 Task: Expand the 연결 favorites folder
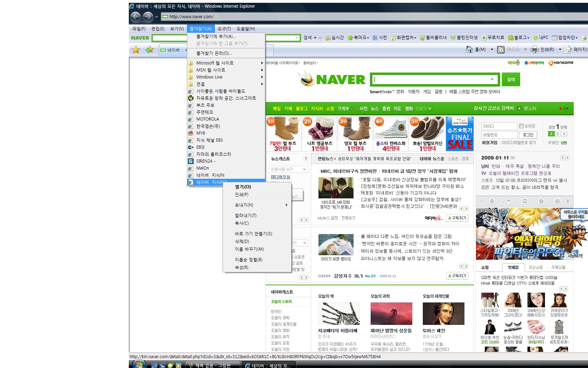click(x=226, y=84)
